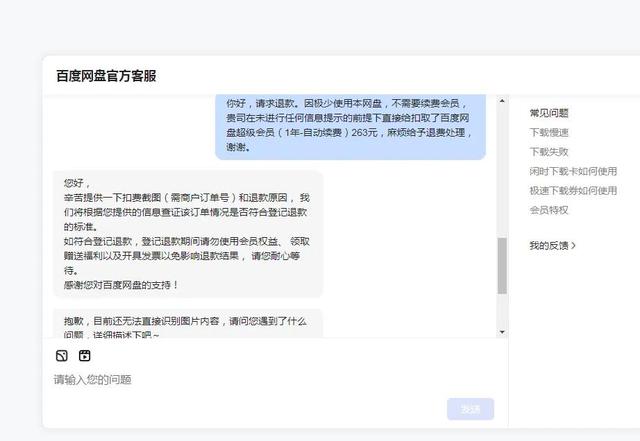Open the screenshot capture icon
This screenshot has width=640, height=441.
coord(62,356)
